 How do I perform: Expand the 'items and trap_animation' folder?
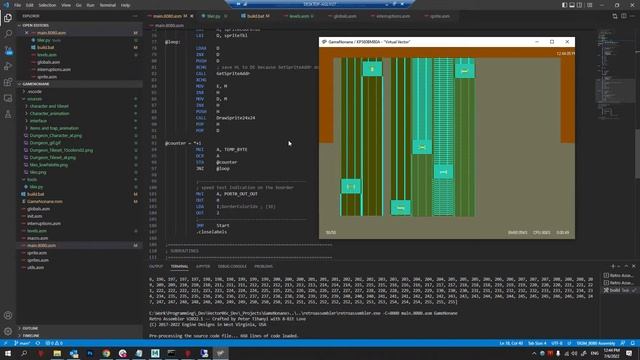[54, 128]
